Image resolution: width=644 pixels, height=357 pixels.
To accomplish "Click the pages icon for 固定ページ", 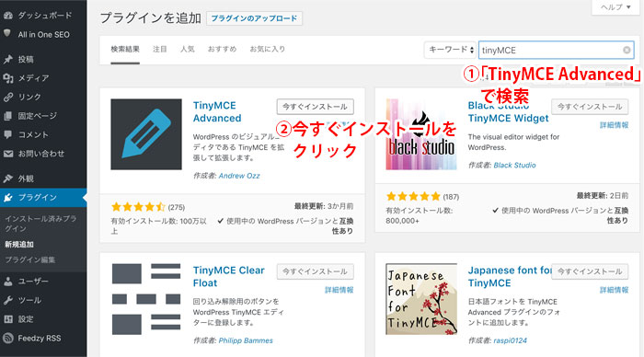I will [x=7, y=116].
